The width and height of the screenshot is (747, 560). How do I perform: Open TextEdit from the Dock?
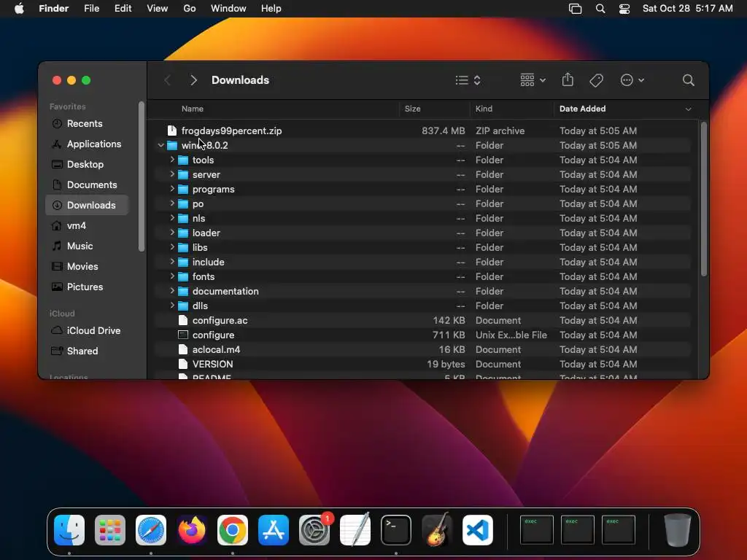355,529
